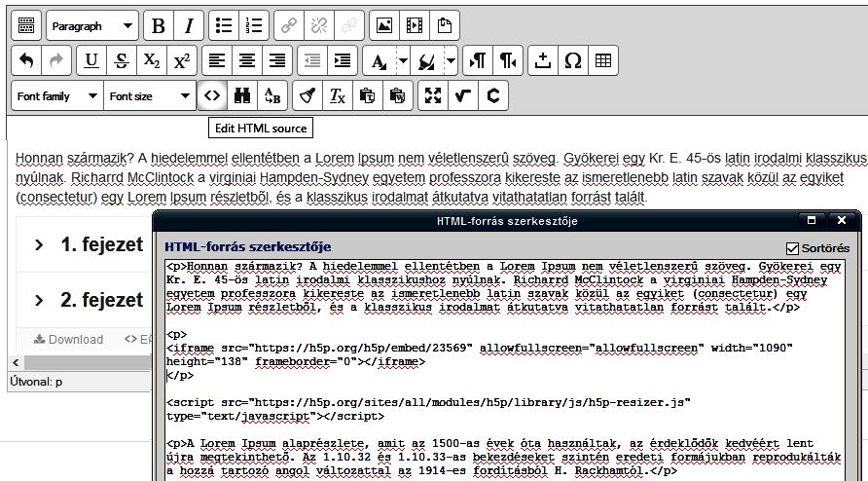868x481 pixels.
Task: Open the Paragraph format dropdown
Action: pos(91,25)
